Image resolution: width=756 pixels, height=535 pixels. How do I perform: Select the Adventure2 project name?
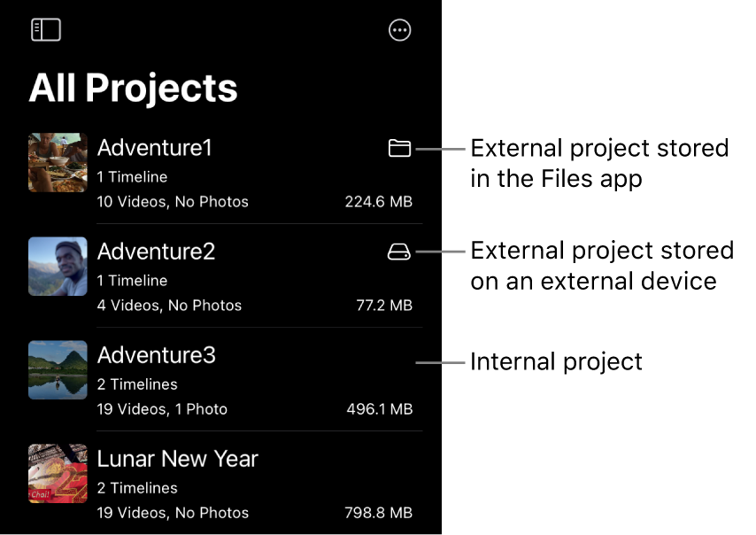[x=156, y=252]
